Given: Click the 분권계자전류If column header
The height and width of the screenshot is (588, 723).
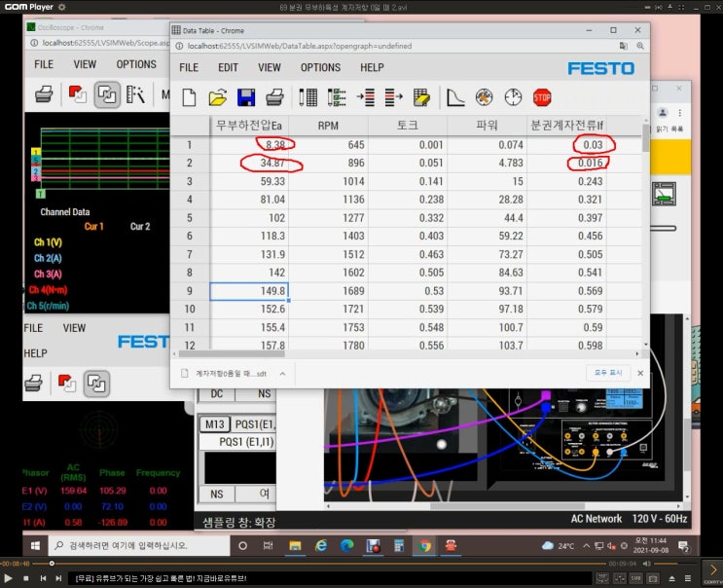Looking at the screenshot, I should [566, 126].
